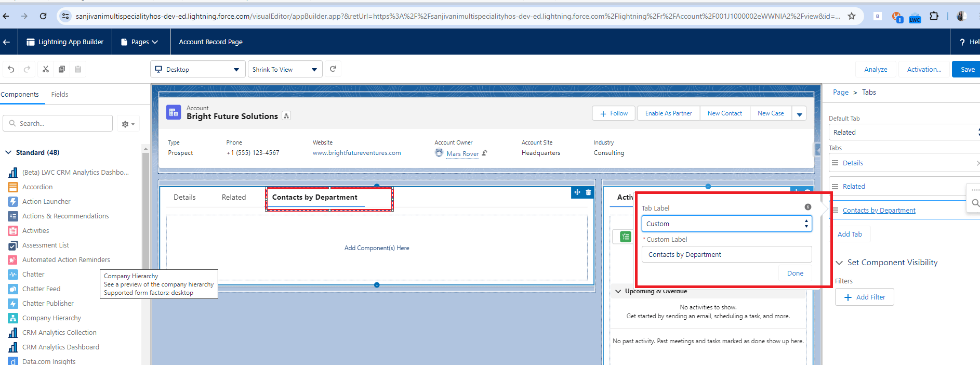
Task: Click the Enable As Partner button
Action: point(668,113)
